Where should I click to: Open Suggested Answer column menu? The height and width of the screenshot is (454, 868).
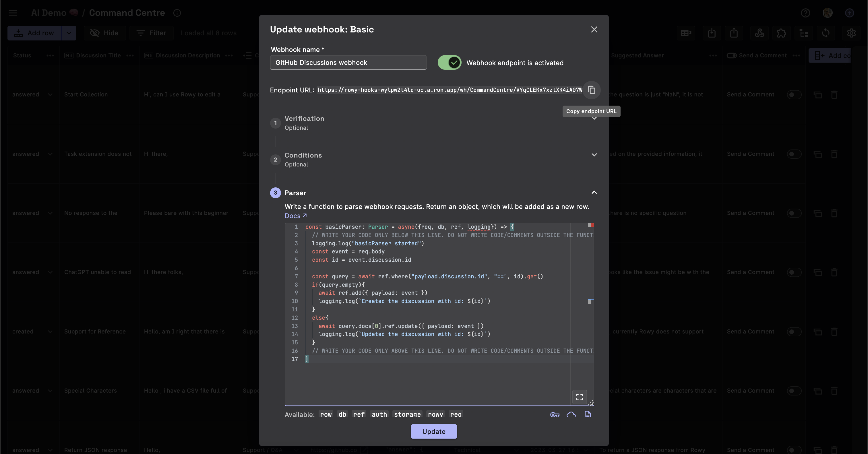[x=713, y=56]
